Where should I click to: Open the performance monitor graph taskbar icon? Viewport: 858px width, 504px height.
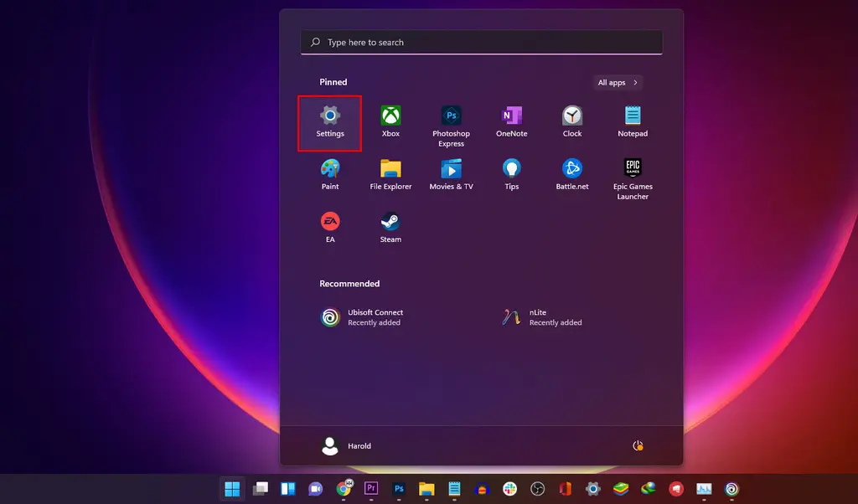[x=704, y=488]
